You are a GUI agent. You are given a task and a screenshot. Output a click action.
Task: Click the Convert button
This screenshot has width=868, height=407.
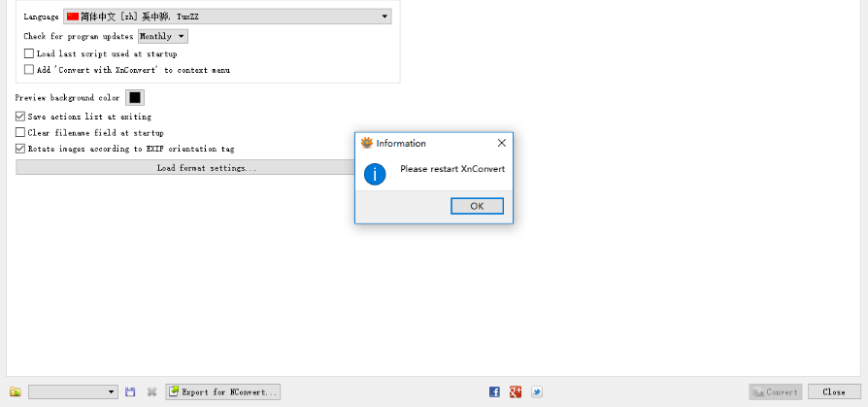pyautogui.click(x=776, y=392)
